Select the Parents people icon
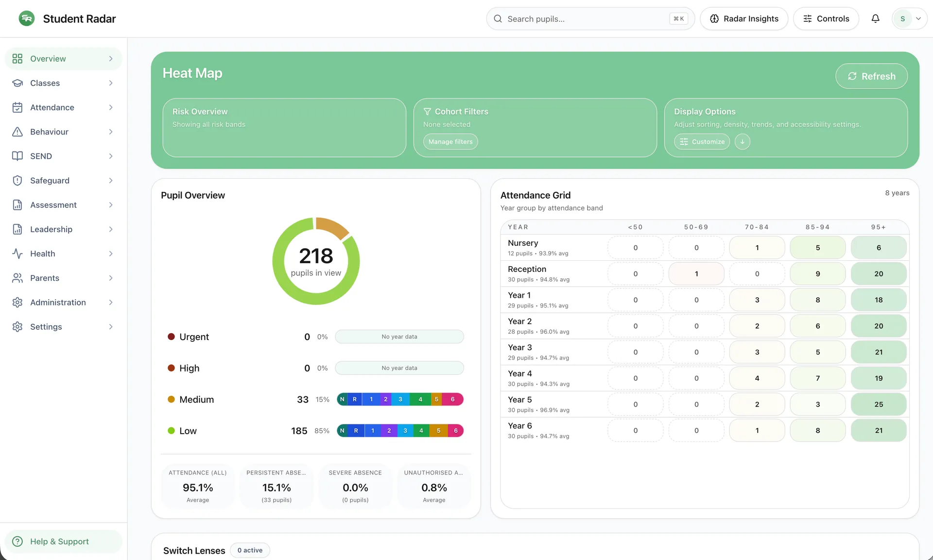 tap(17, 278)
